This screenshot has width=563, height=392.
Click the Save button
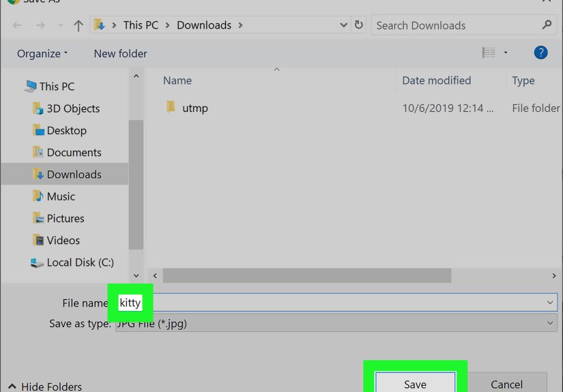pos(416,383)
